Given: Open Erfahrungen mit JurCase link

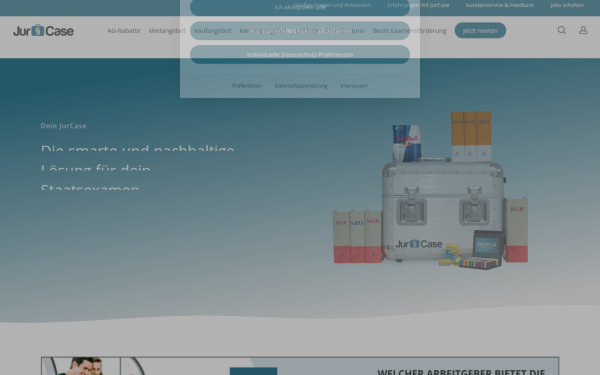Looking at the screenshot, I should click(x=418, y=5).
